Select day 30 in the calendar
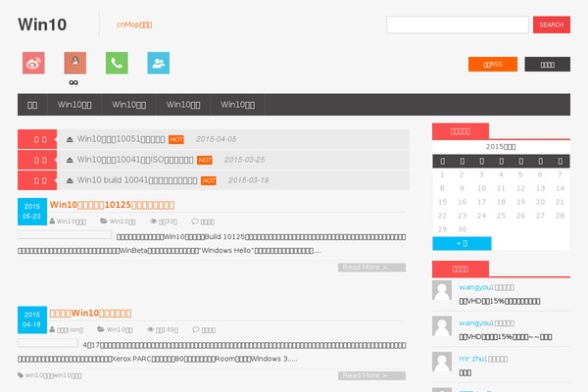Screen dimensions: 588x392 (462, 229)
